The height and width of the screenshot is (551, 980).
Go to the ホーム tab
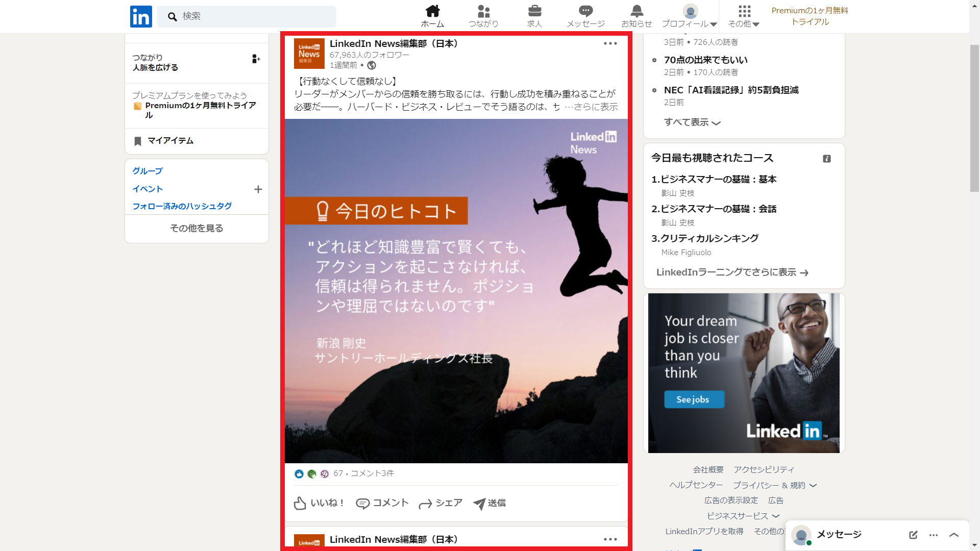click(432, 16)
